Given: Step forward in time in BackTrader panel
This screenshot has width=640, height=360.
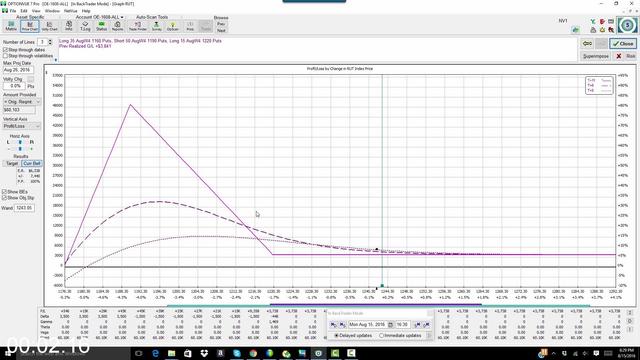Looking at the screenshot, I should (417, 324).
